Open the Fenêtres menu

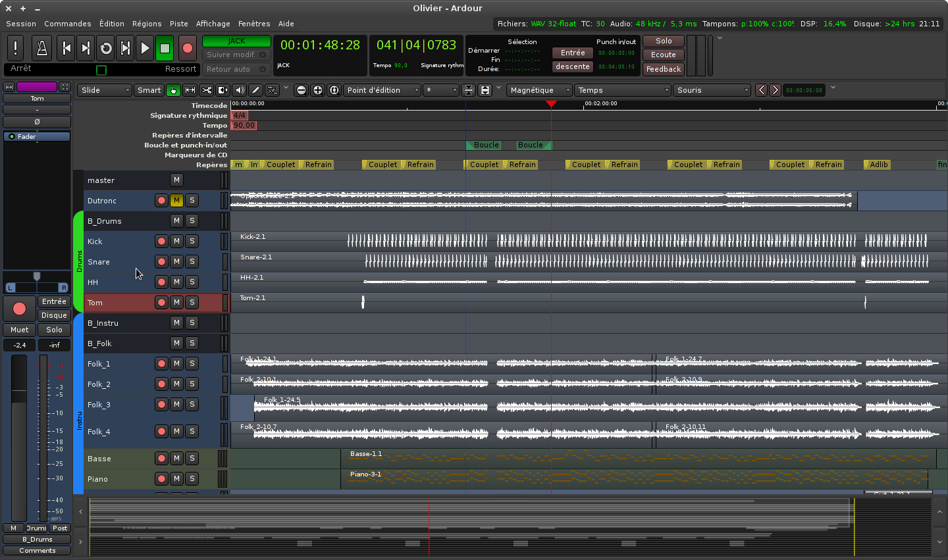[254, 24]
